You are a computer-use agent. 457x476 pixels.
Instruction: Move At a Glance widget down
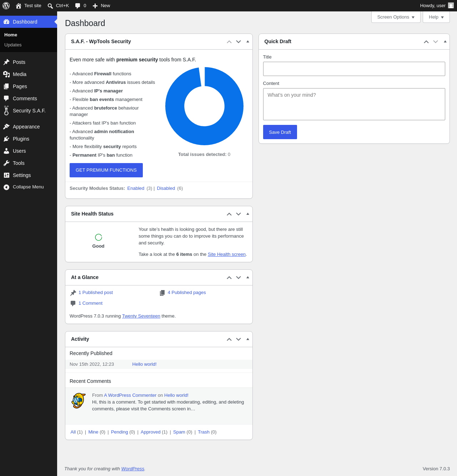238,278
